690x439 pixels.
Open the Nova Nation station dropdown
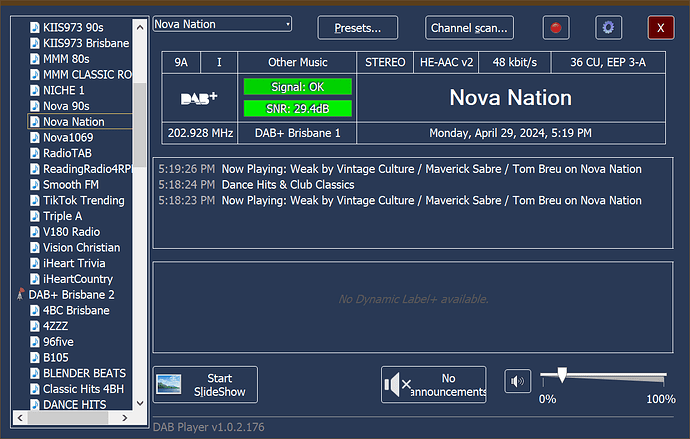click(287, 24)
